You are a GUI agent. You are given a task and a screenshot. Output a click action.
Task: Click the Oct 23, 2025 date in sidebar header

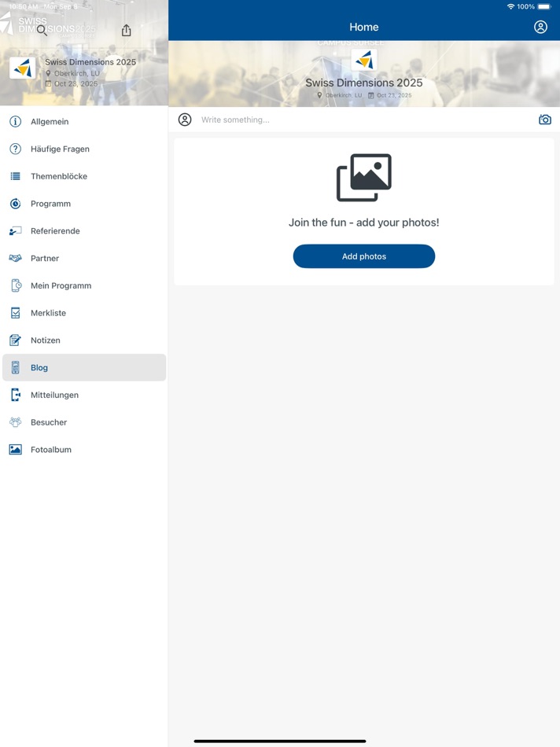[72, 83]
